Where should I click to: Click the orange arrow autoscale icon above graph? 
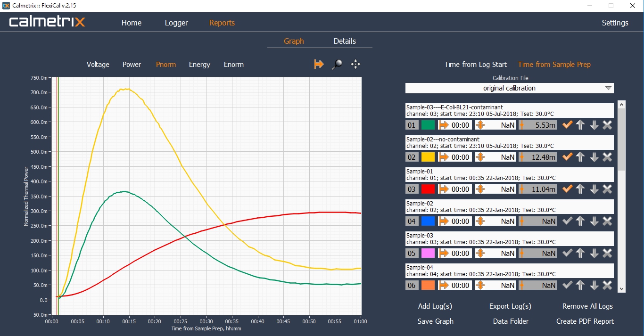tap(319, 65)
